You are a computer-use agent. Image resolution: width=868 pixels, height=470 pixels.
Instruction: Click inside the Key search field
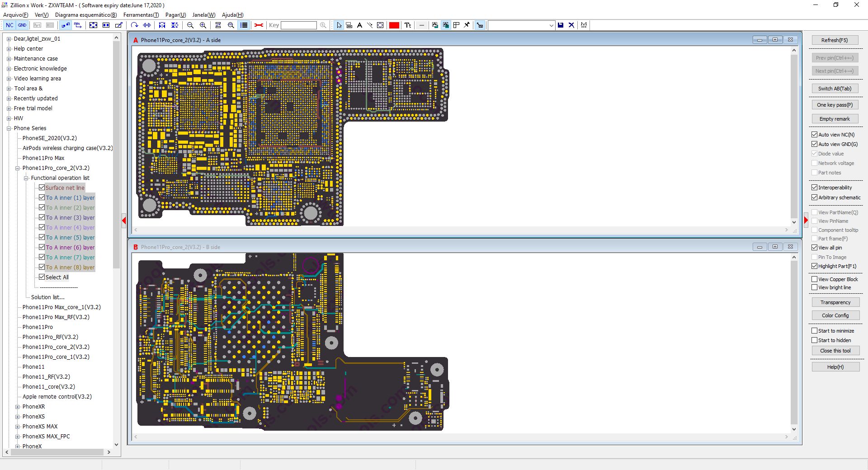(298, 25)
